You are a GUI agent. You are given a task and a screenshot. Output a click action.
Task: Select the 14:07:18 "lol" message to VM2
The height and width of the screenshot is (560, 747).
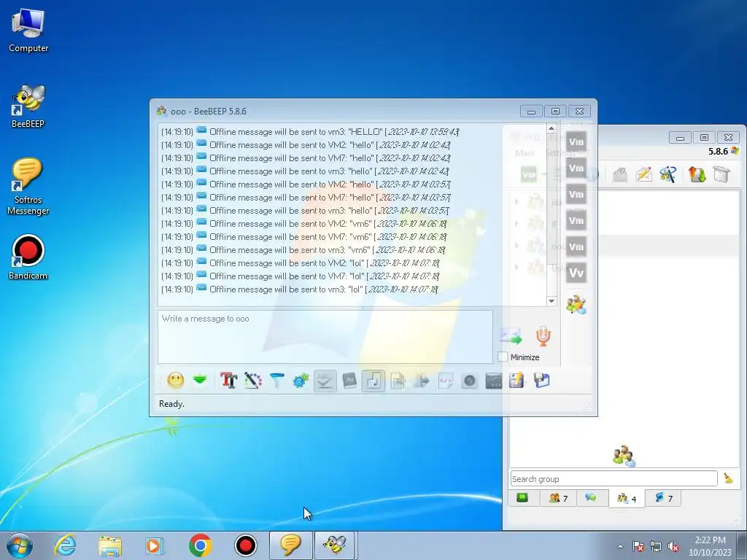point(300,262)
